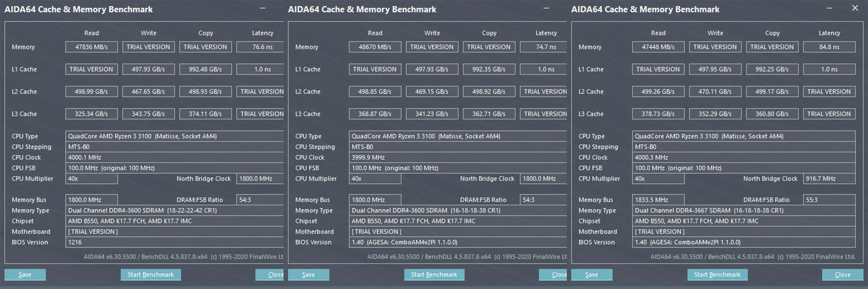Click BIOS Version 1216 field

(x=175, y=242)
